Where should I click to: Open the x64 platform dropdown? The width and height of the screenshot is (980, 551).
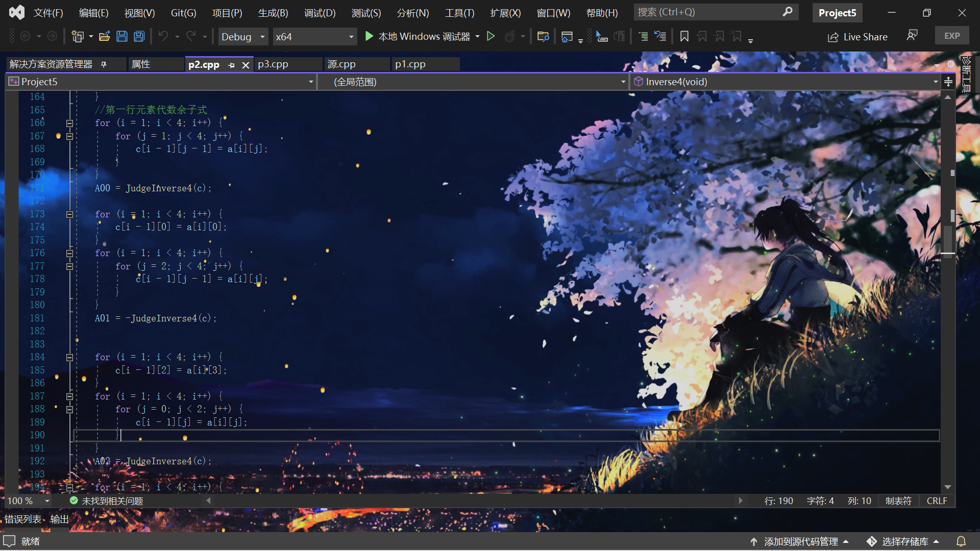pyautogui.click(x=314, y=36)
